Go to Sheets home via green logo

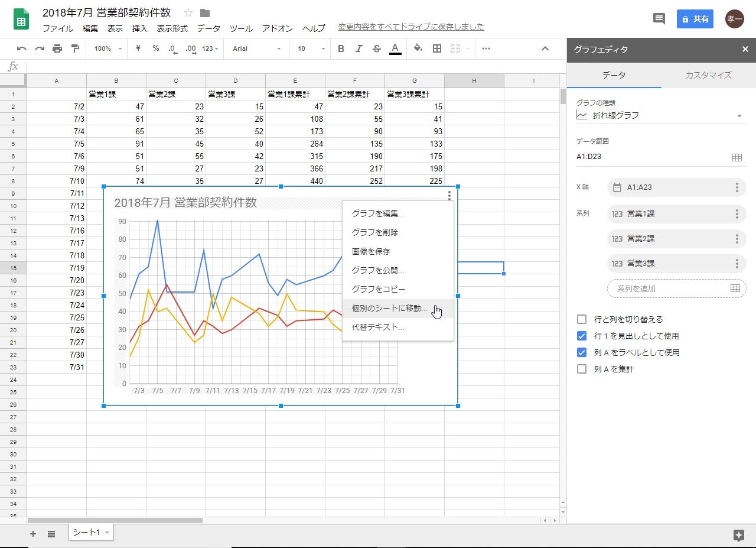click(x=22, y=19)
